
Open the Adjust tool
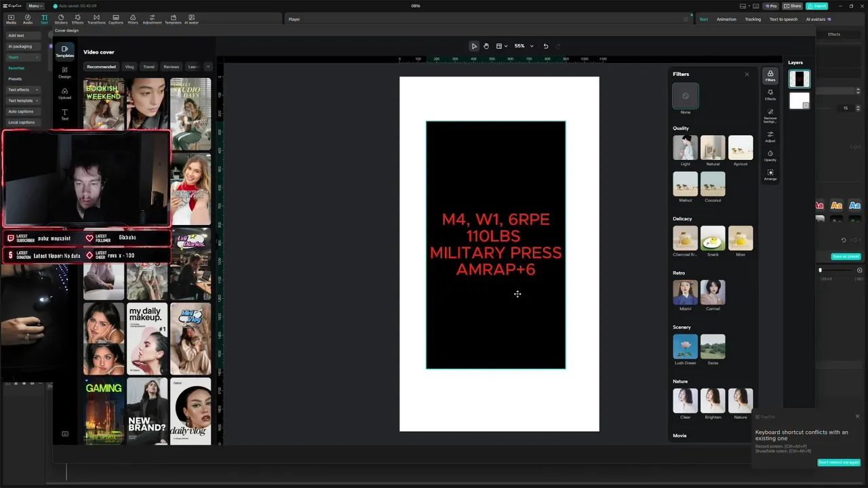770,137
